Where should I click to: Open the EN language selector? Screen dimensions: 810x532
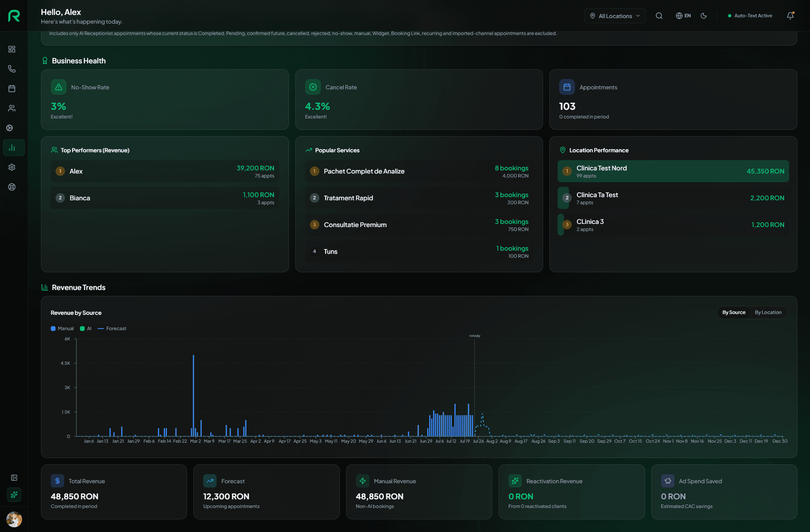[x=683, y=16]
